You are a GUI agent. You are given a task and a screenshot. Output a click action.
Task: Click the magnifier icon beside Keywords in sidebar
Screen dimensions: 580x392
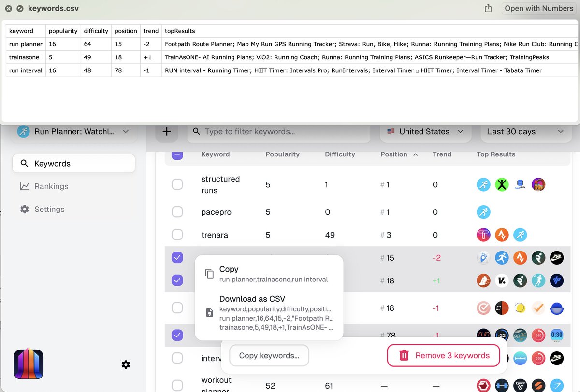[x=23, y=164]
